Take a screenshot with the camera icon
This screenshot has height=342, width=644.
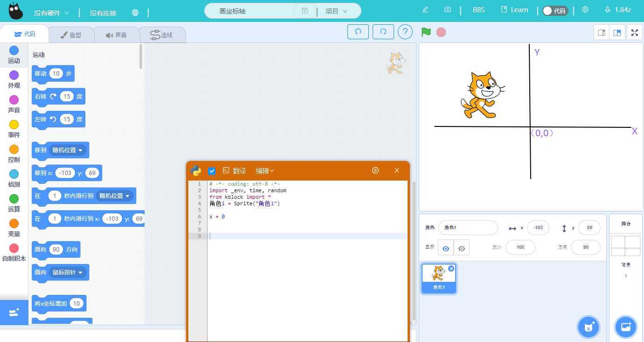point(448,10)
